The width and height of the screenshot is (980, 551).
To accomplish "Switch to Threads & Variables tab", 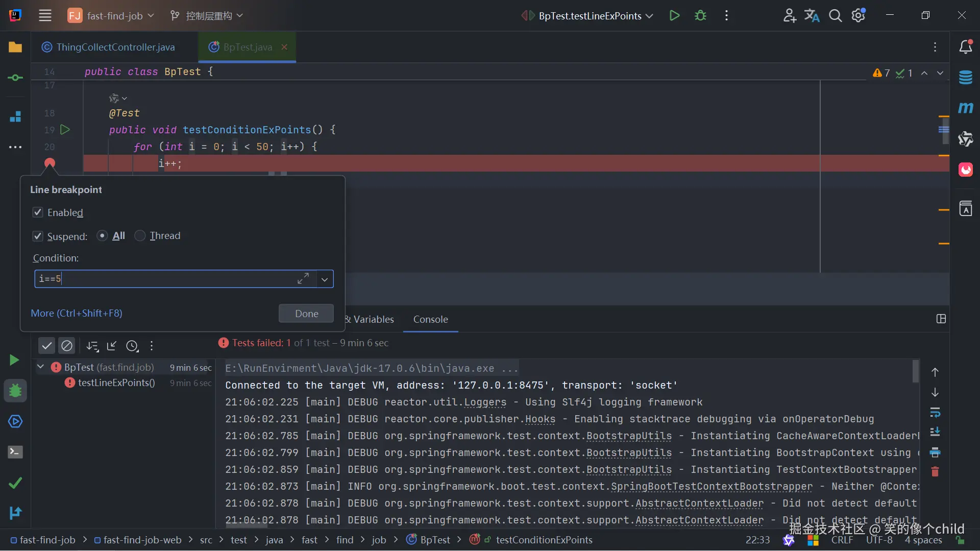I will click(371, 319).
